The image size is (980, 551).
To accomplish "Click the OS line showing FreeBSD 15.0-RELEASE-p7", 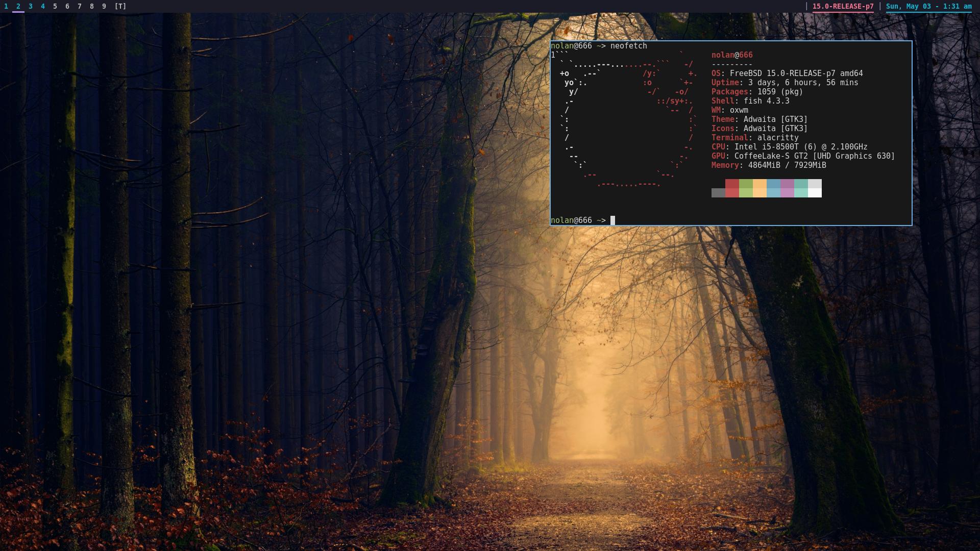I will click(x=787, y=73).
